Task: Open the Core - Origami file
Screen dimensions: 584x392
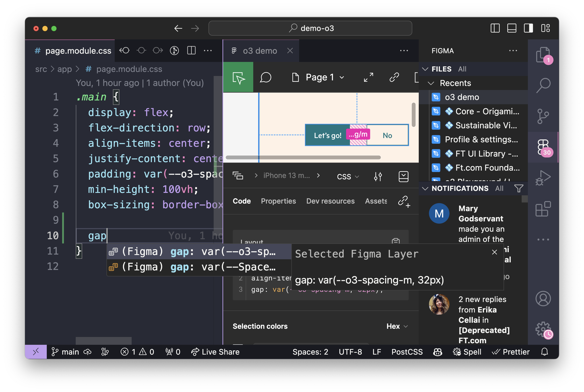Action: [x=474, y=111]
